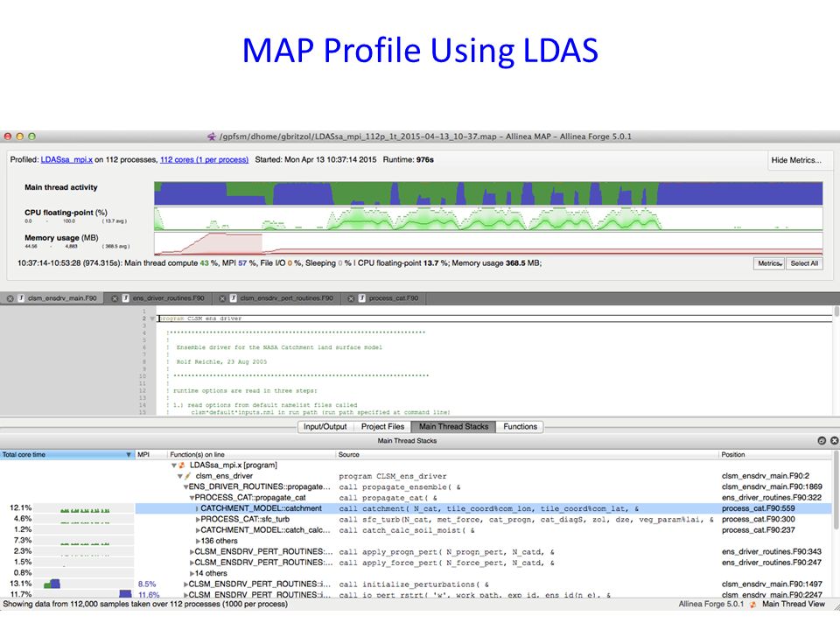Click the Memory usage metric graph
The image size is (840, 630).
[x=488, y=243]
